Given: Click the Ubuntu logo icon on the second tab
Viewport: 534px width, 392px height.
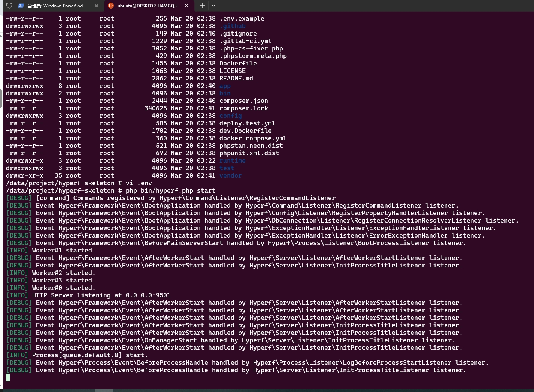Looking at the screenshot, I should 110,6.
